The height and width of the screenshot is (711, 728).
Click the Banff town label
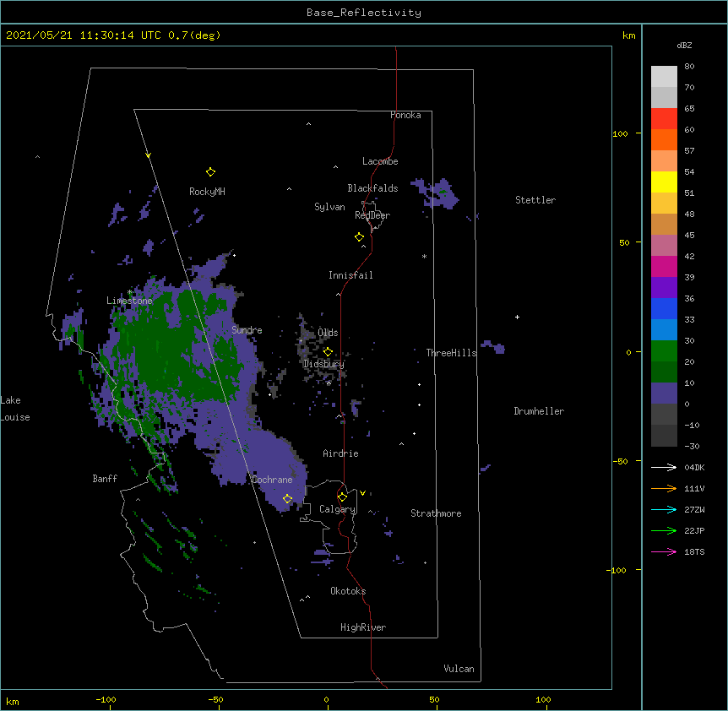coord(105,479)
